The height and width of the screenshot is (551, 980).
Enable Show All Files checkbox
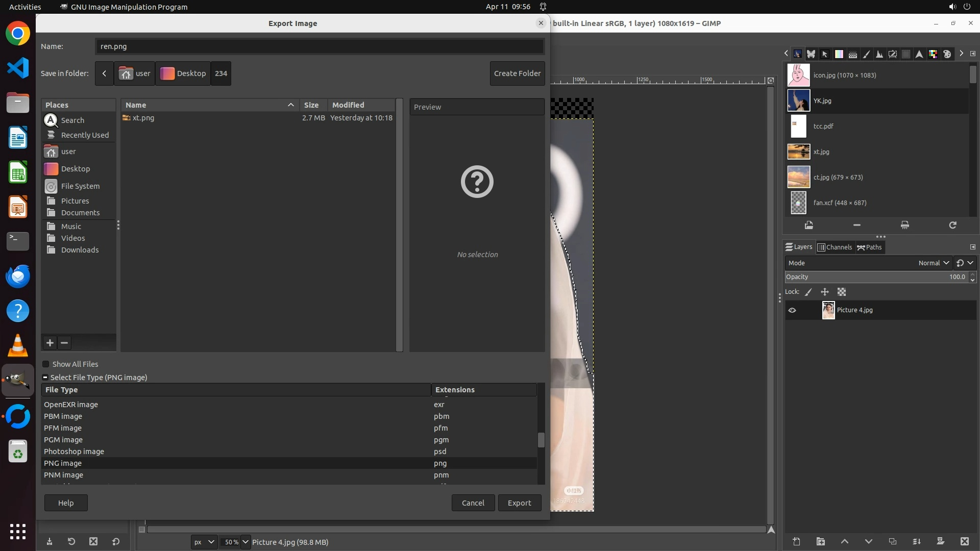click(x=46, y=364)
